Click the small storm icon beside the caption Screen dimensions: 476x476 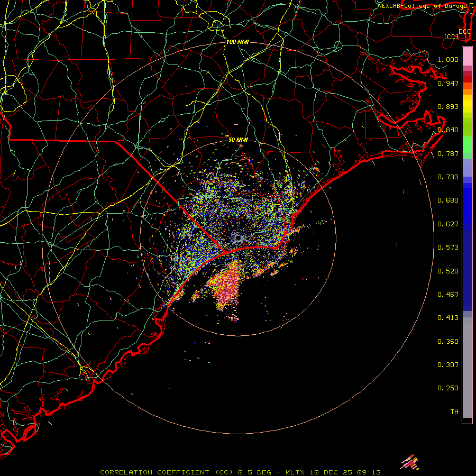[410, 462]
